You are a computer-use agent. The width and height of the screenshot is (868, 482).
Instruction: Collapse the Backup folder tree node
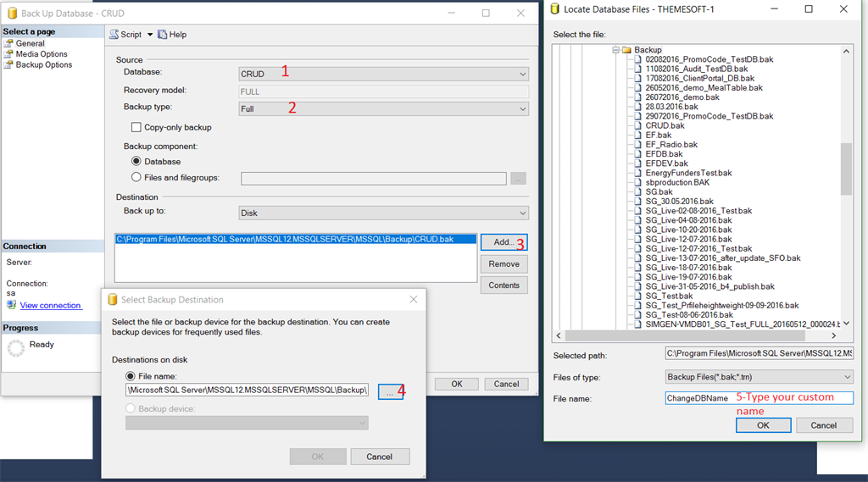(615, 50)
